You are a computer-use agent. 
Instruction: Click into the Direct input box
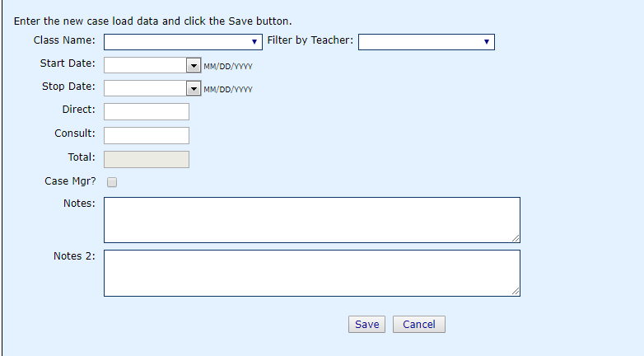tap(147, 112)
